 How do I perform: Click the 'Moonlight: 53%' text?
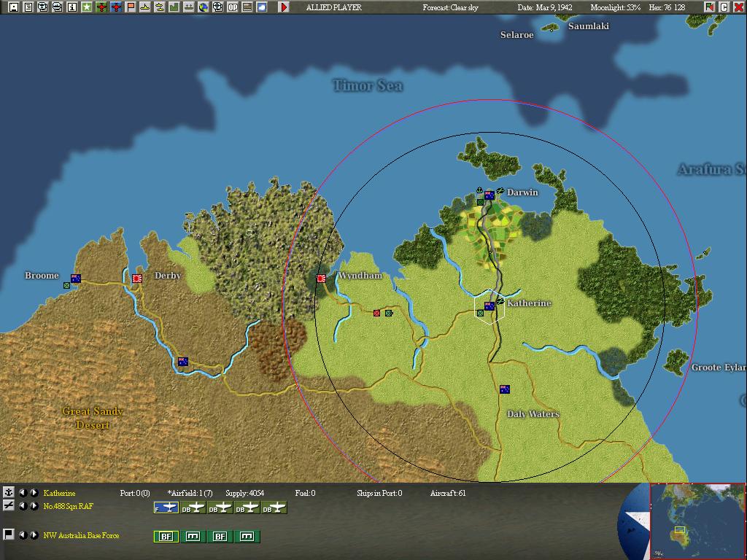[x=615, y=7]
